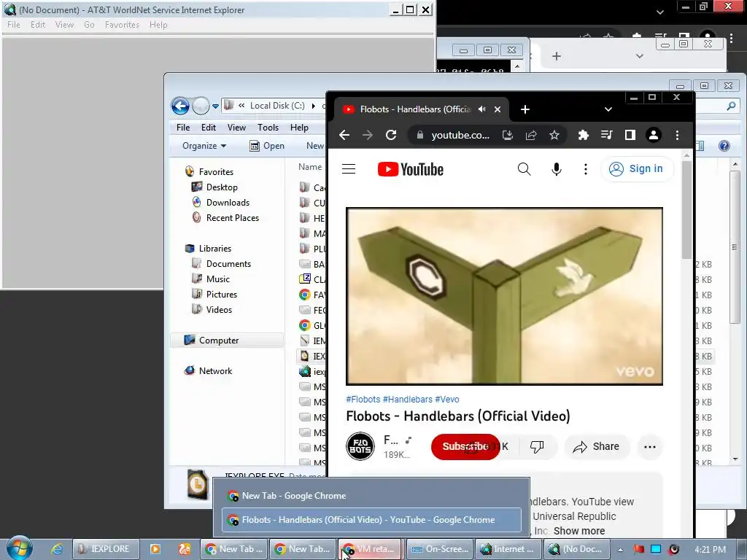The image size is (747, 560).
Task: Open the Chrome profile avatar icon
Action: (x=654, y=135)
